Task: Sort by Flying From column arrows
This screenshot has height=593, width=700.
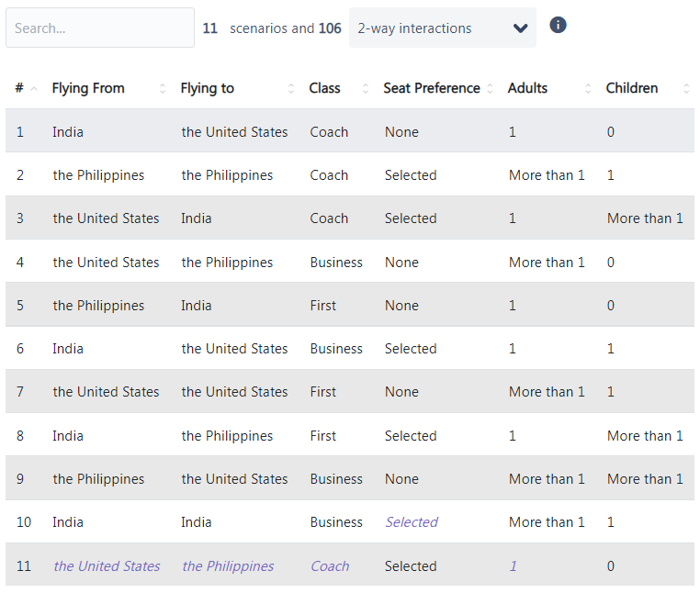Action: [163, 89]
